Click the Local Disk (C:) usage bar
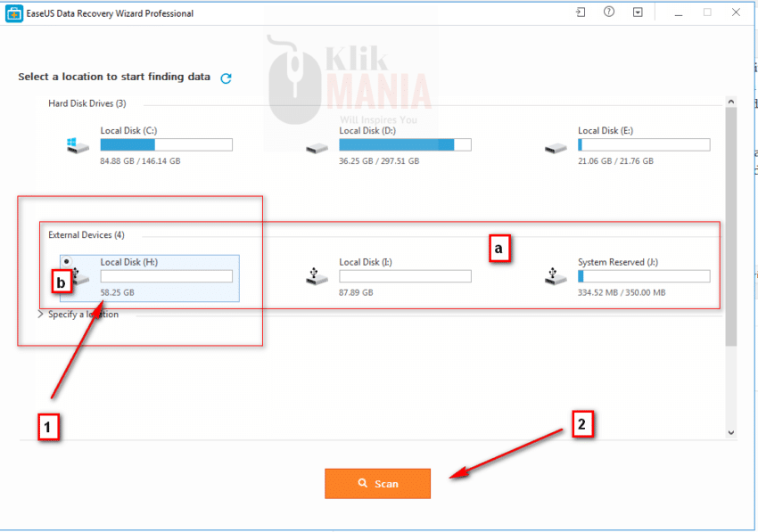Screen dimensions: 758x532 (x=166, y=144)
